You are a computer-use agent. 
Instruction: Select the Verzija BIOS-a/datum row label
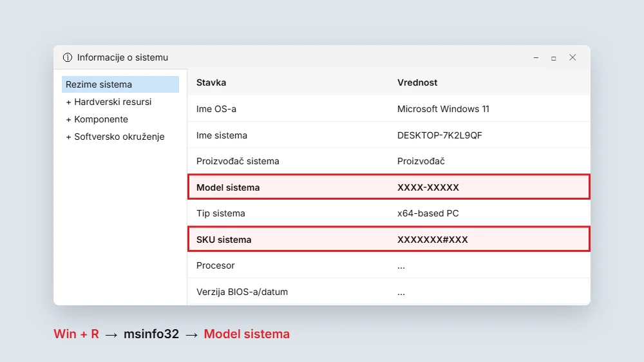point(242,292)
